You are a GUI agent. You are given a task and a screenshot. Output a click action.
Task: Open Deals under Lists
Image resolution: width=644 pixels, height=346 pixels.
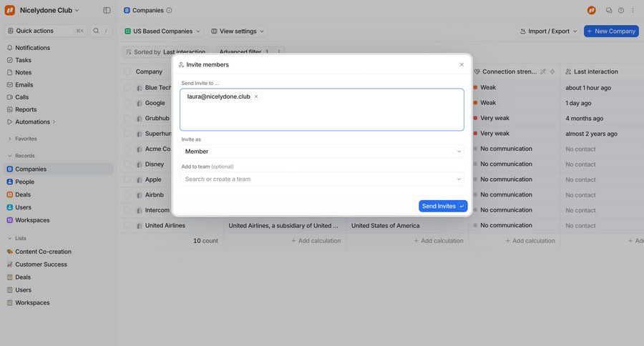coord(59,277)
